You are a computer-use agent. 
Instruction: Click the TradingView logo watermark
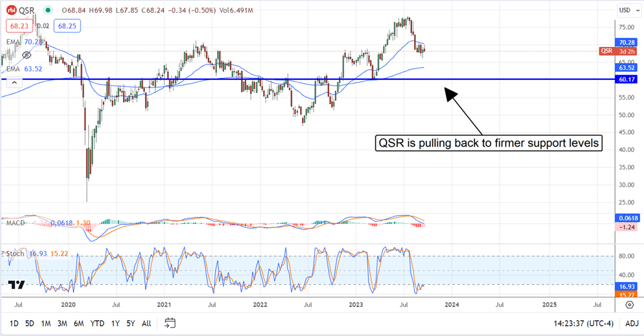pos(16,285)
